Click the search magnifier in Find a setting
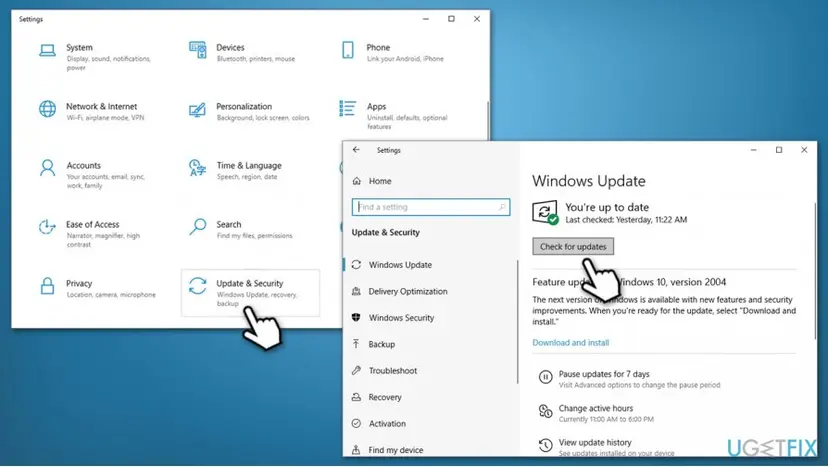Image resolution: width=828 pixels, height=467 pixels. click(502, 207)
